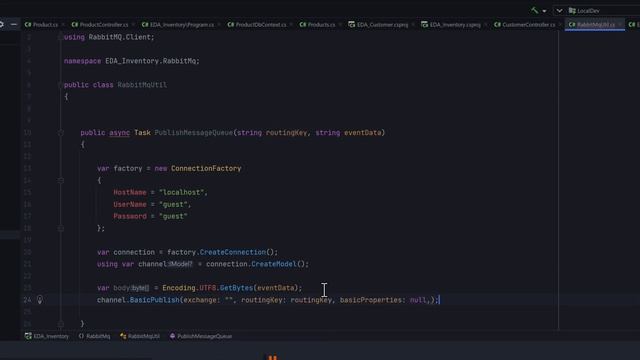Close the RabbitMqUtil.cs tab
The image size is (640, 360).
point(620,25)
